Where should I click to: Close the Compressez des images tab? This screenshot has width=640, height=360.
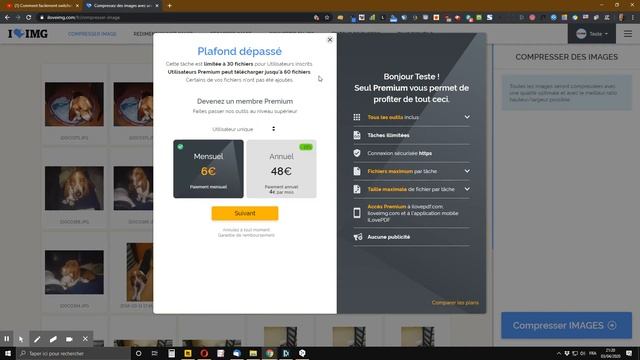[157, 6]
